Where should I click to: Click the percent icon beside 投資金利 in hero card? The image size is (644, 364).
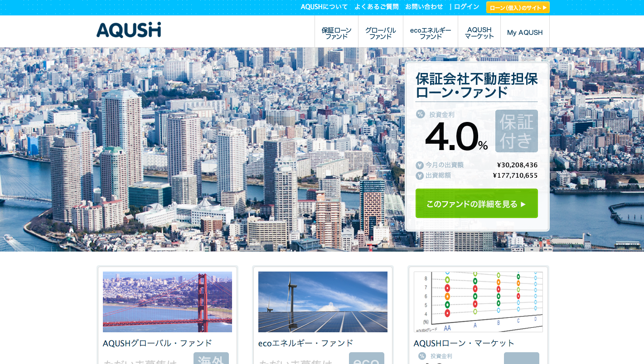coord(420,114)
